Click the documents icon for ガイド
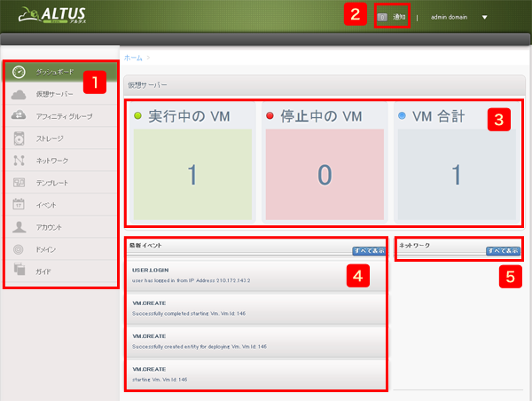 [x=20, y=271]
